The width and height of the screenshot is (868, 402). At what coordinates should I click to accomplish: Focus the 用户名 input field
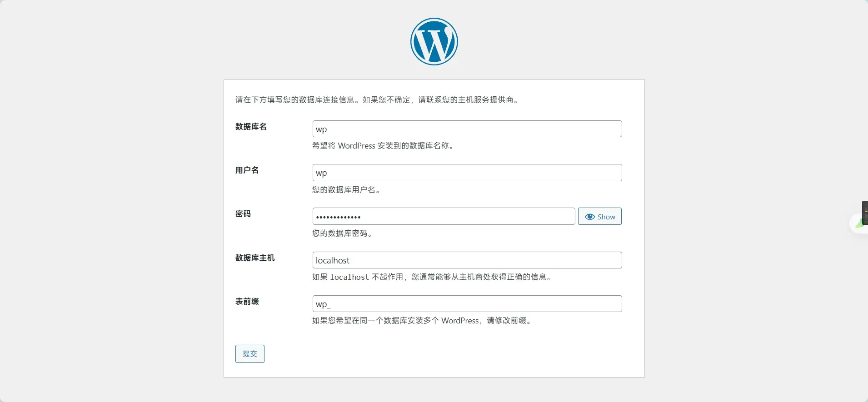[467, 173]
